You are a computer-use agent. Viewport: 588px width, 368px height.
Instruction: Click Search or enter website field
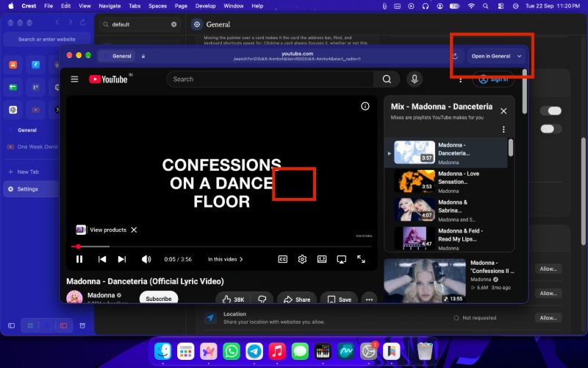click(x=47, y=39)
